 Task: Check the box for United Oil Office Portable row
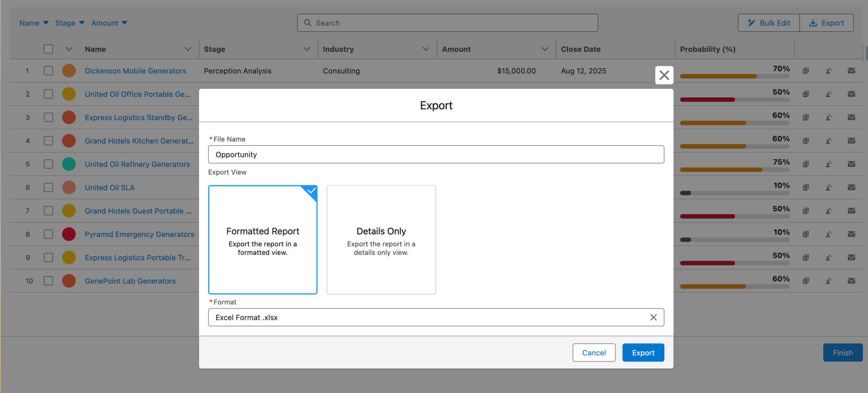(48, 94)
